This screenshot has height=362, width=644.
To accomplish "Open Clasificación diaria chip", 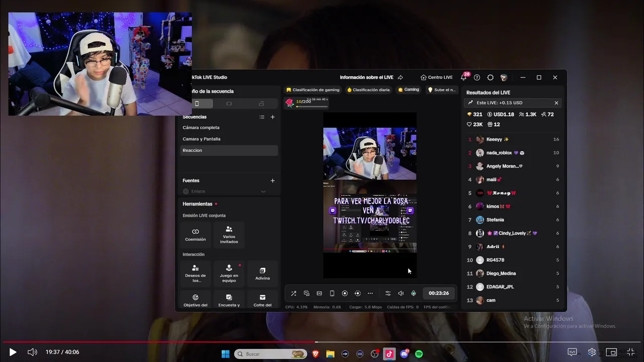I will tap(368, 90).
